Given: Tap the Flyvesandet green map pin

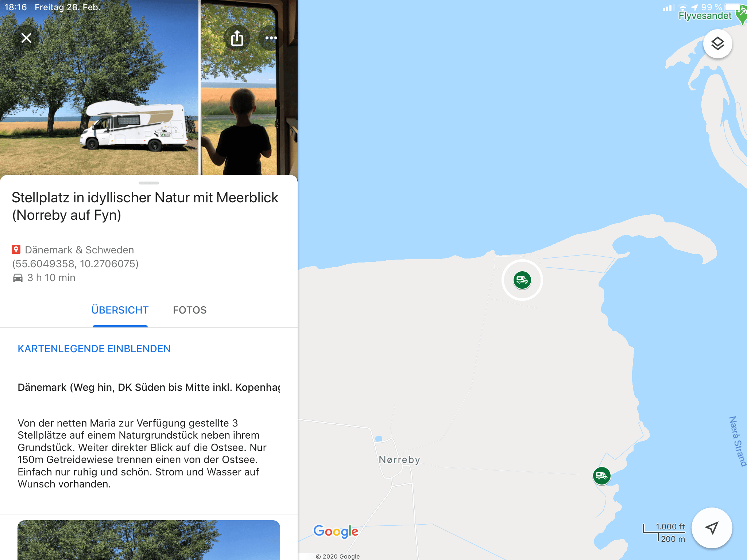Looking at the screenshot, I should coord(742,15).
